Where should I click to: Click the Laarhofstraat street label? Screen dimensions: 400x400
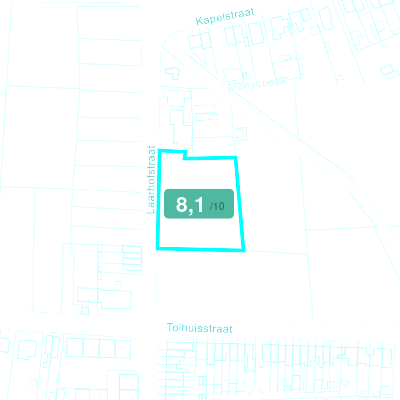point(151,179)
